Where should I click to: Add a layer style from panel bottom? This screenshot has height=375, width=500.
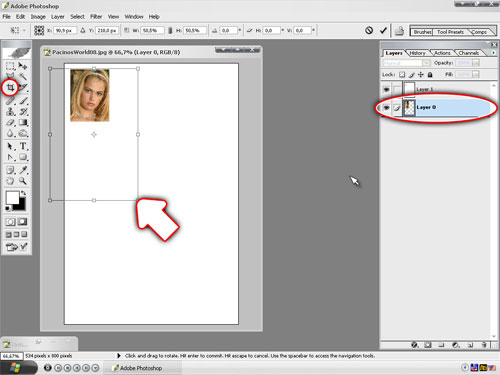[x=414, y=345]
